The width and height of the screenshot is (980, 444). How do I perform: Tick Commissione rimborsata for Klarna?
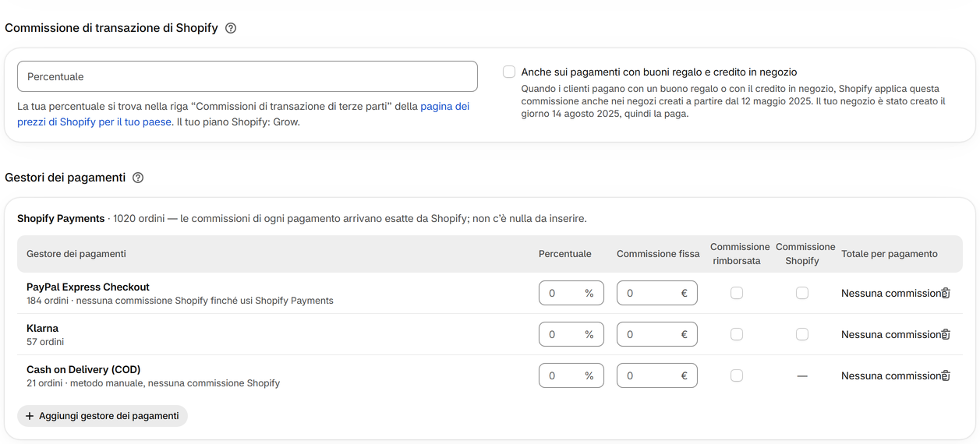[737, 334]
